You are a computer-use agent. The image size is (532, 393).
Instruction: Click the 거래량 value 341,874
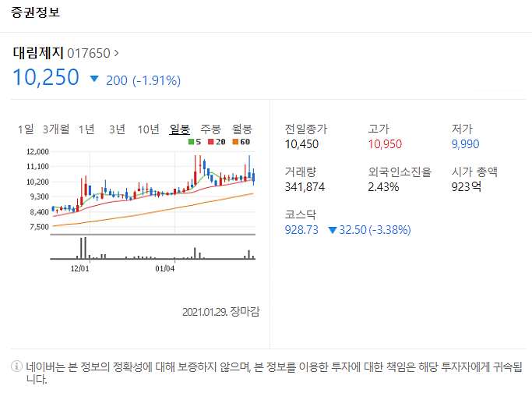(305, 187)
